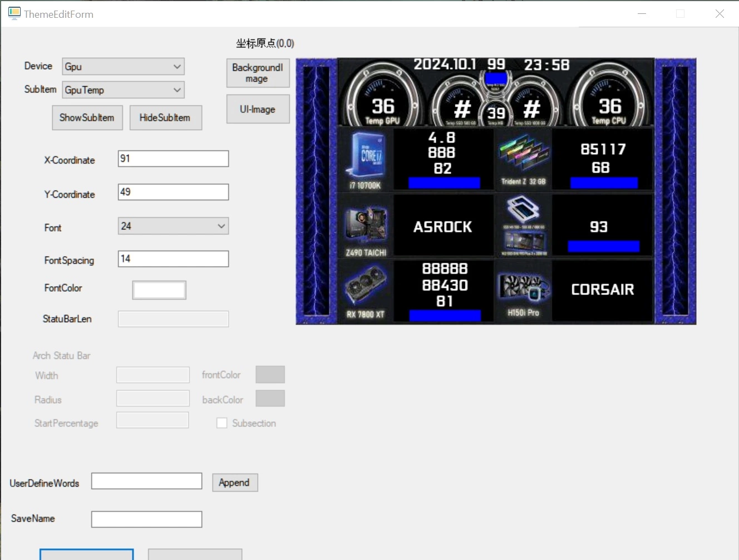Toggle the Subsection checkbox
The height and width of the screenshot is (560, 739).
coord(221,423)
